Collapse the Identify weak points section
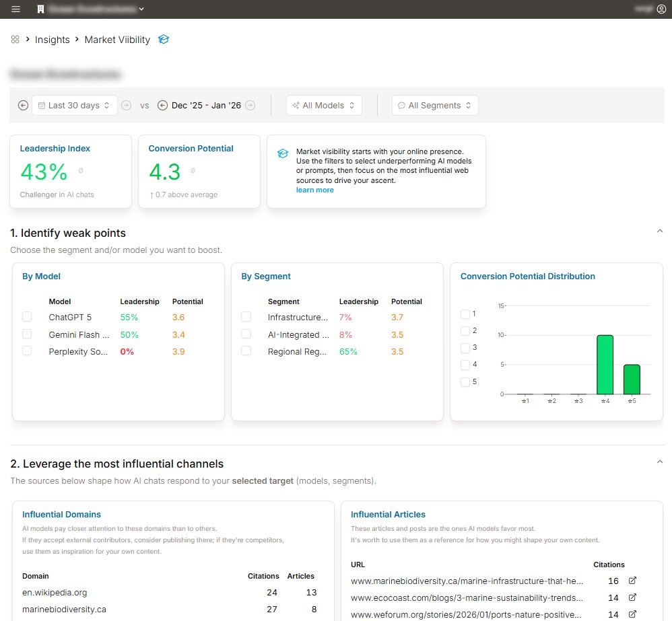Screen dimensions: 672x621 660,231
